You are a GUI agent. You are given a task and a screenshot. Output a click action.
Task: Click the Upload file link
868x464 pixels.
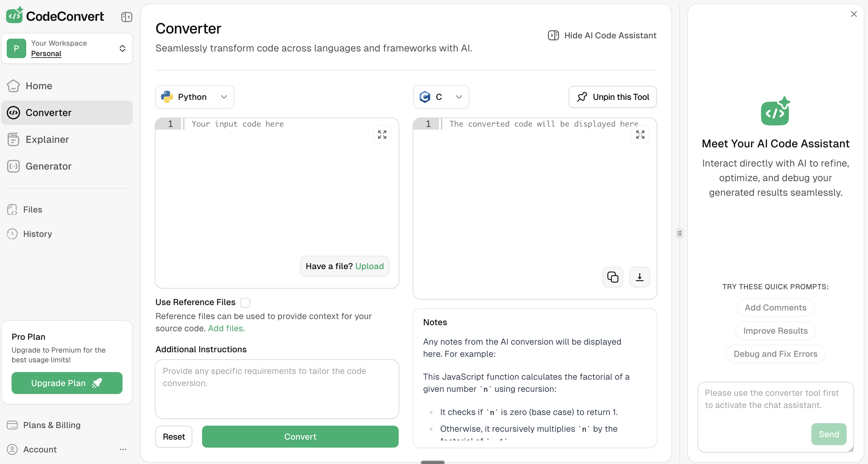[369, 266]
